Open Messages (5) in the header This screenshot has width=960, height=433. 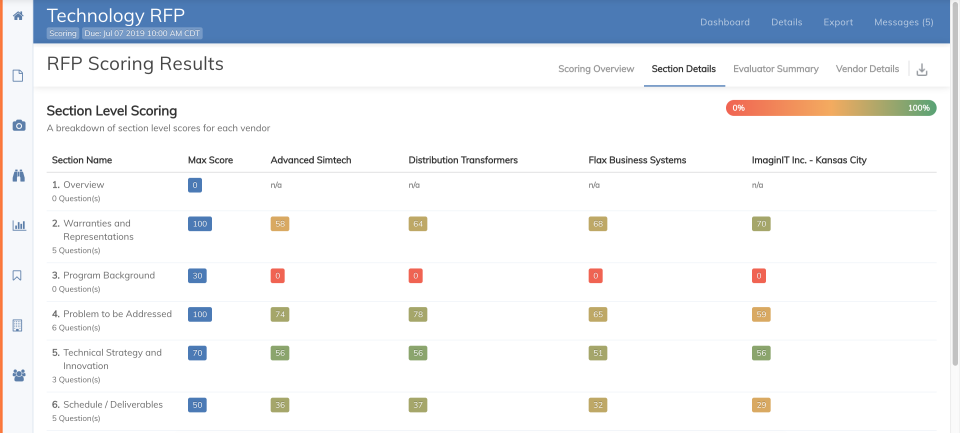tap(904, 22)
